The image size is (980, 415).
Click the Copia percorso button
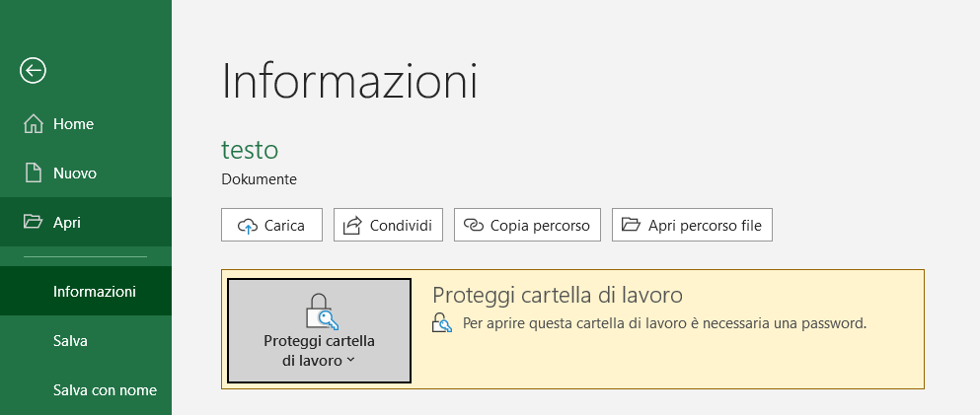[527, 226]
